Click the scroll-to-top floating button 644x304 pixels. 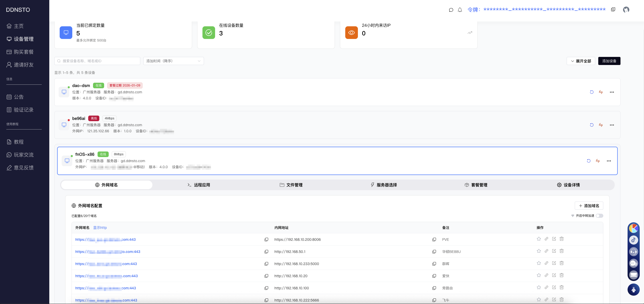[634, 290]
